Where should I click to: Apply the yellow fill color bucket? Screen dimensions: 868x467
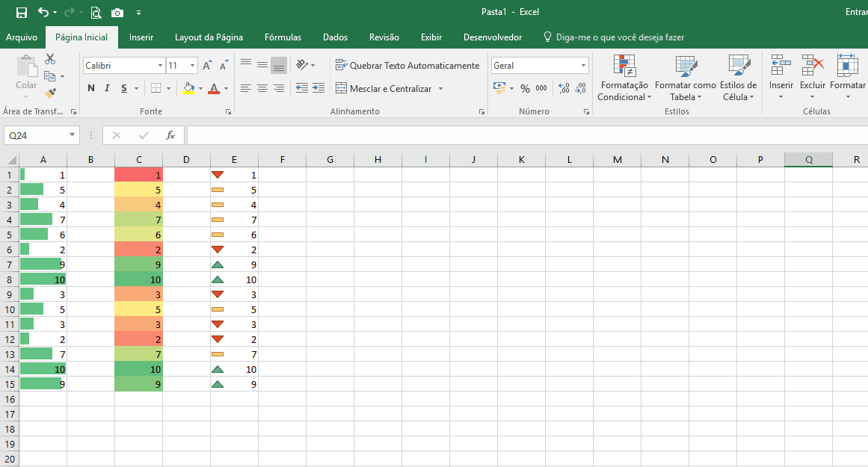(188, 88)
